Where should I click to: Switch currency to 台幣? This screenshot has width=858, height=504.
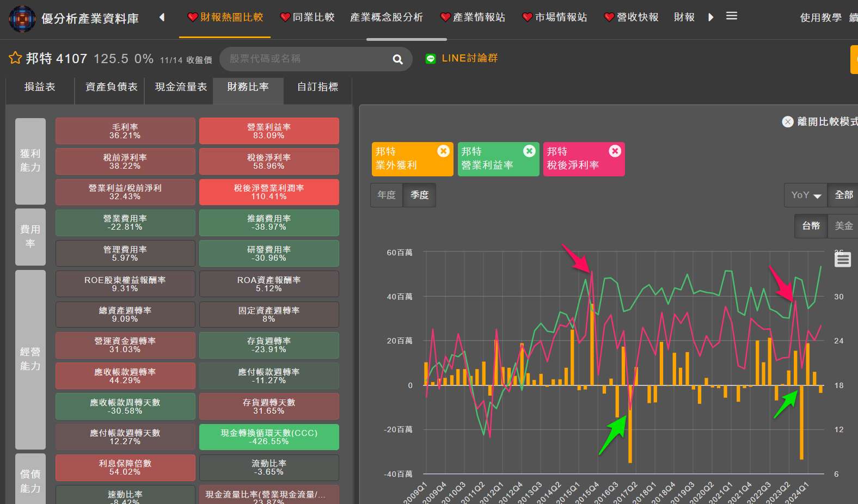click(811, 226)
